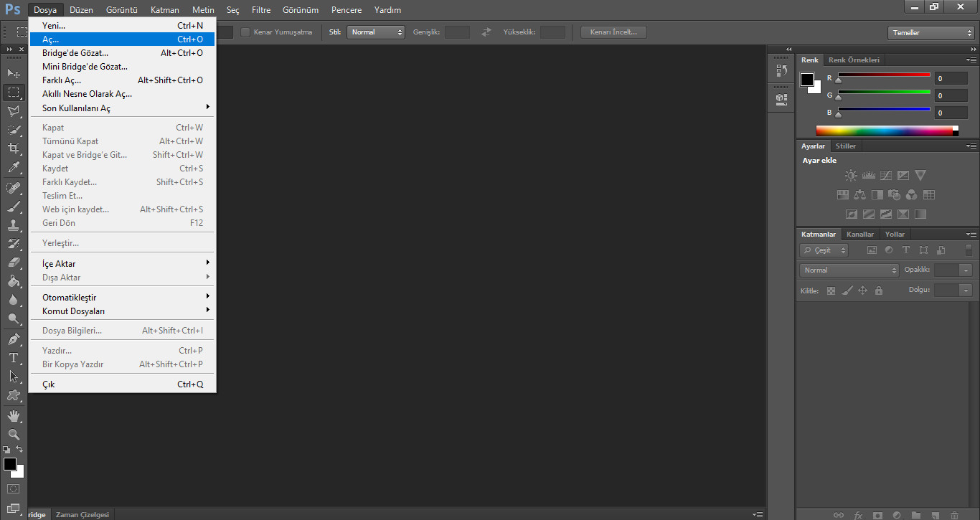Toggle filter for pixel layers

point(872,250)
